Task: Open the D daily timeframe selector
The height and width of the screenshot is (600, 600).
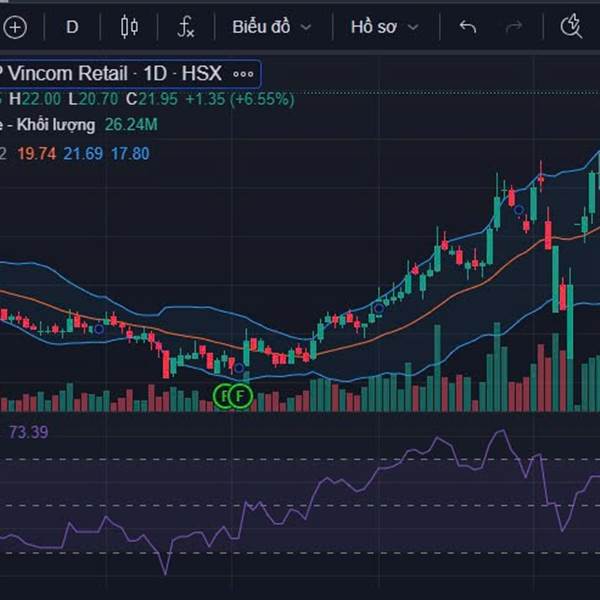Action: pos(72,27)
